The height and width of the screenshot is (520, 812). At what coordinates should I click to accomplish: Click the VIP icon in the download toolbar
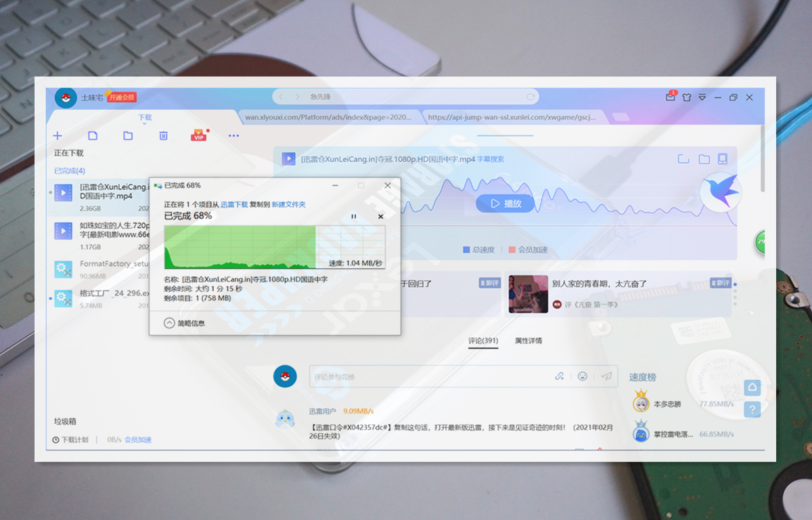pos(199,135)
